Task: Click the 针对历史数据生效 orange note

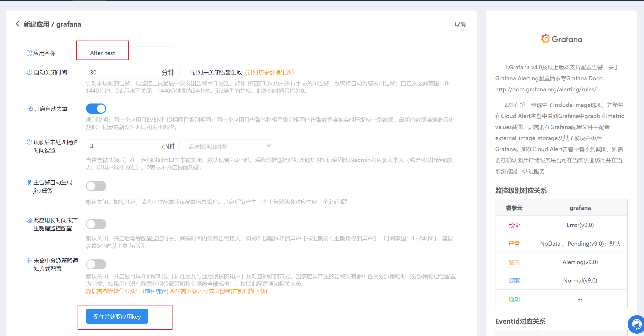Action: coord(269,72)
